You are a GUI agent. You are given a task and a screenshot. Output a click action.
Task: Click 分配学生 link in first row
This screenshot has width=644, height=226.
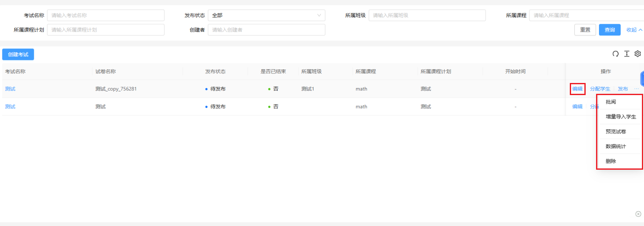[600, 89]
